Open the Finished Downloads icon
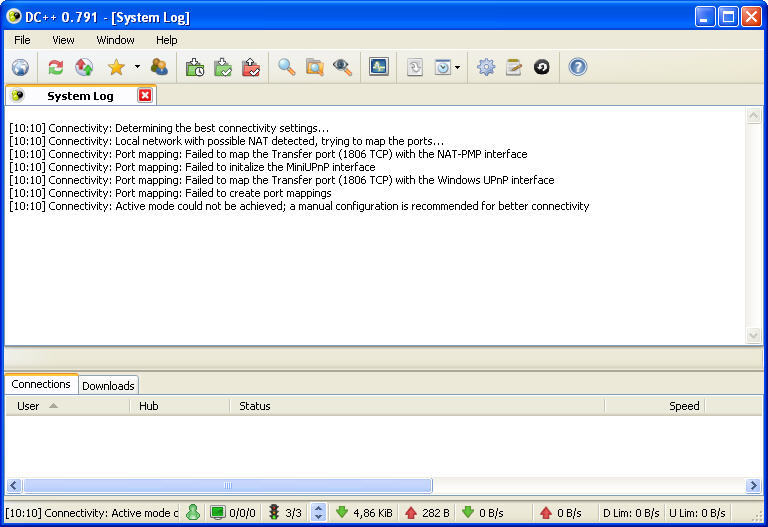 point(223,67)
